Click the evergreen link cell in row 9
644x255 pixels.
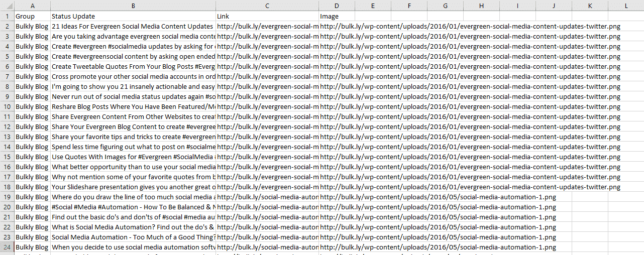(x=267, y=96)
